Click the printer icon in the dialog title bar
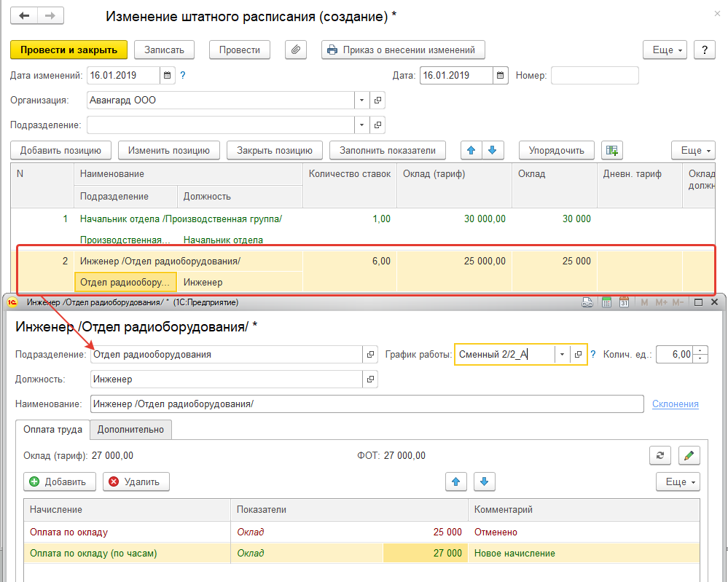This screenshot has height=582, width=728. pyautogui.click(x=587, y=302)
